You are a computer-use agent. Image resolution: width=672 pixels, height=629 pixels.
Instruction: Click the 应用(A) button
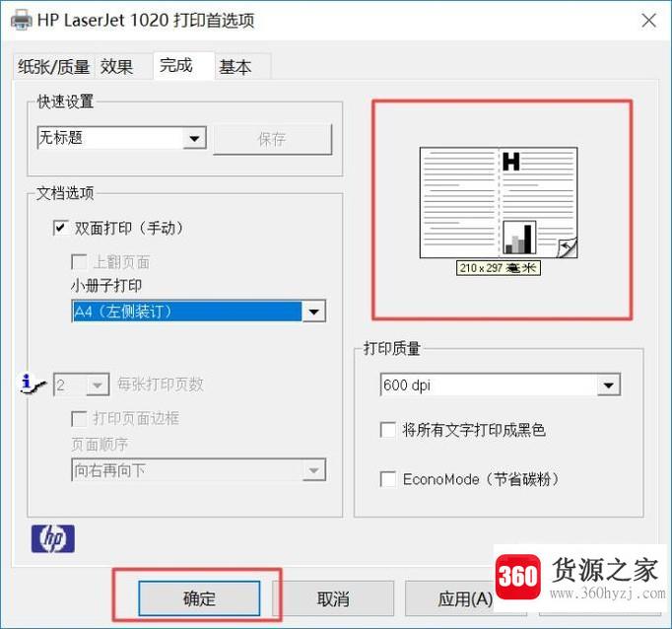465,598
